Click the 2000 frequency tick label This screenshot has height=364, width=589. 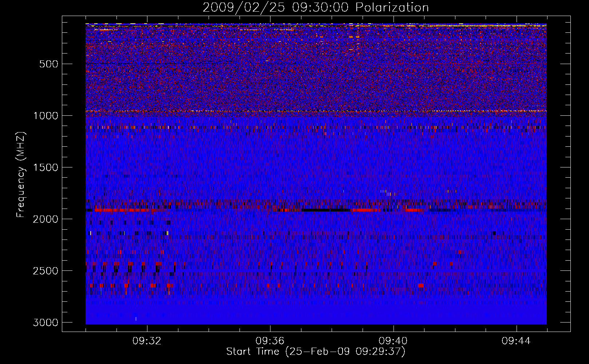click(46, 219)
